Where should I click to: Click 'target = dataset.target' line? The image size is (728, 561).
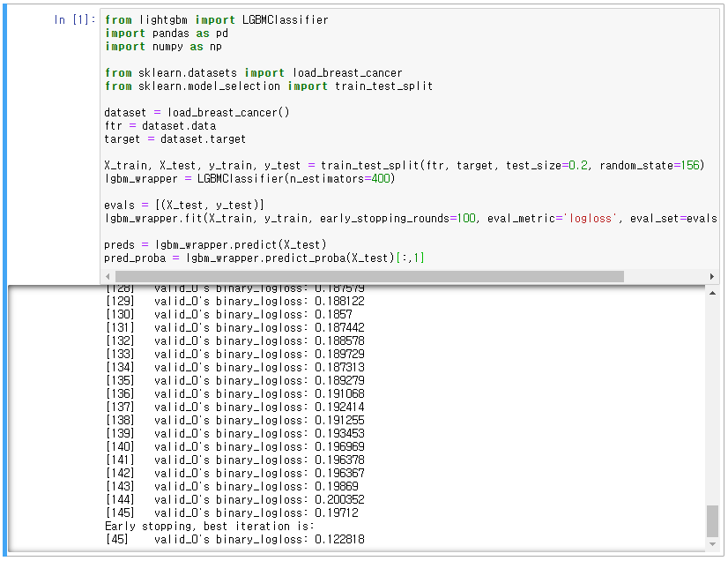pyautogui.click(x=175, y=139)
